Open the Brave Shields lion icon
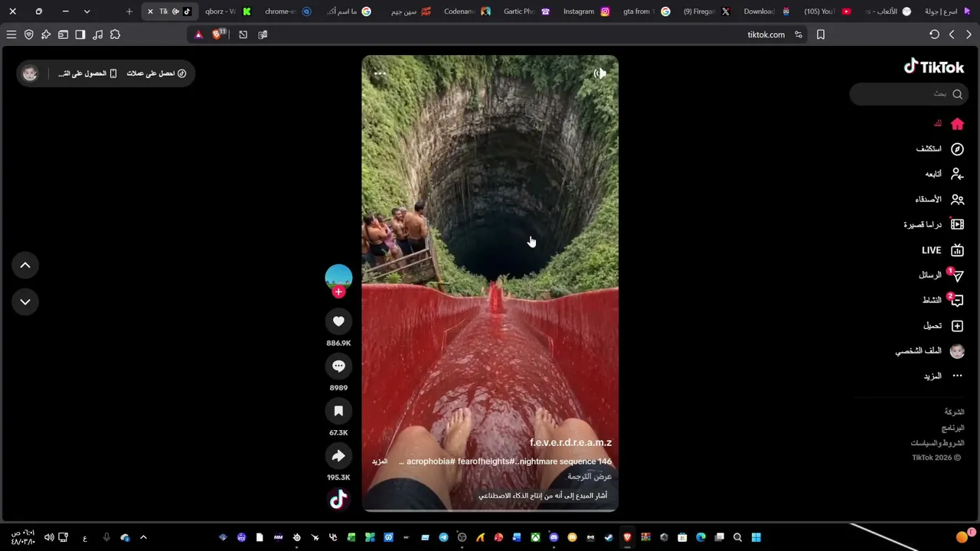 [x=217, y=34]
